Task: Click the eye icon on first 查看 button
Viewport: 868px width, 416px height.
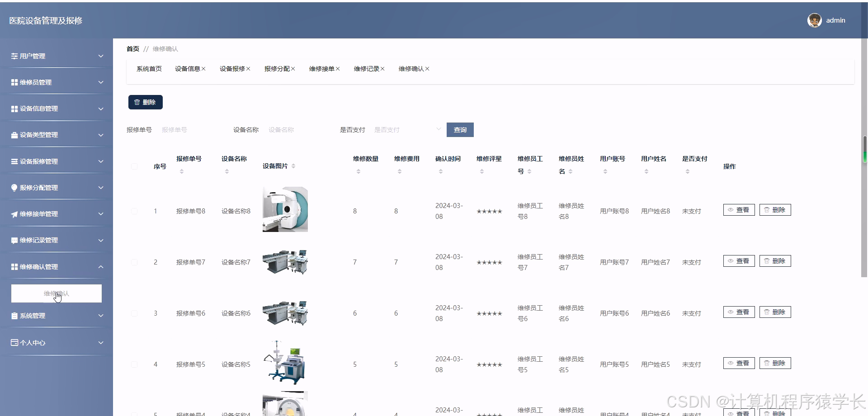Action: [x=730, y=210]
